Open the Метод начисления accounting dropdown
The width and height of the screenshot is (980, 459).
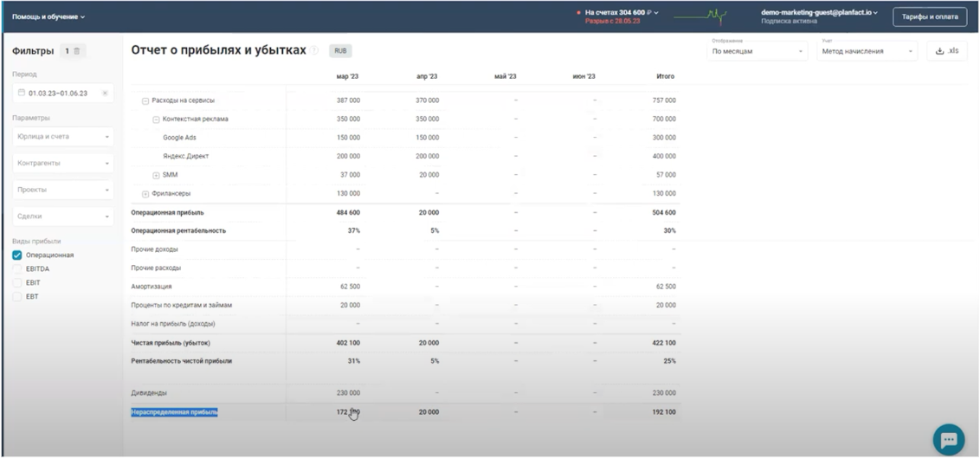tap(867, 52)
